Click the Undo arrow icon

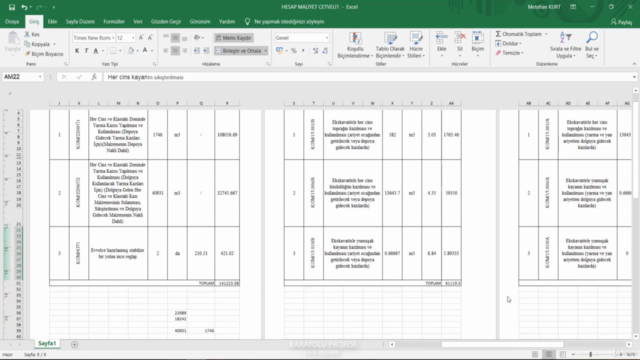pos(24,7)
